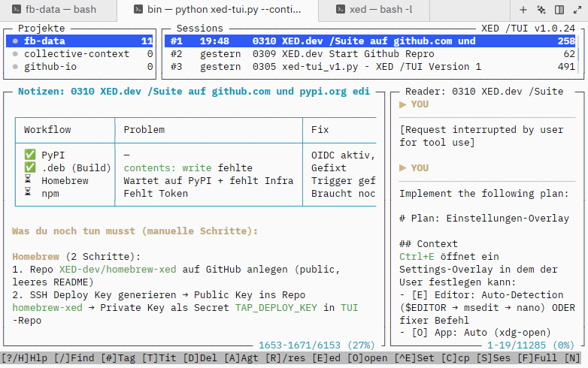Select the fb-data project
Screen dimensions: 588x368
pyautogui.click(x=80, y=41)
